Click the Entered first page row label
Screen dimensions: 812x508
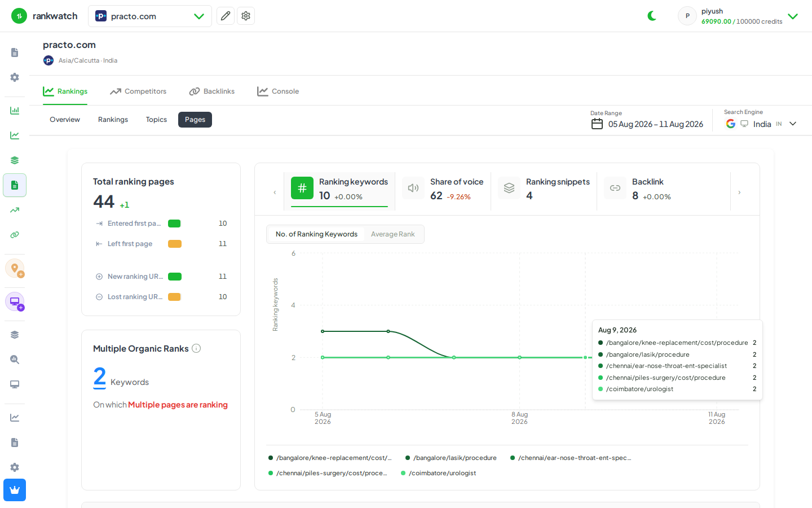(134, 224)
